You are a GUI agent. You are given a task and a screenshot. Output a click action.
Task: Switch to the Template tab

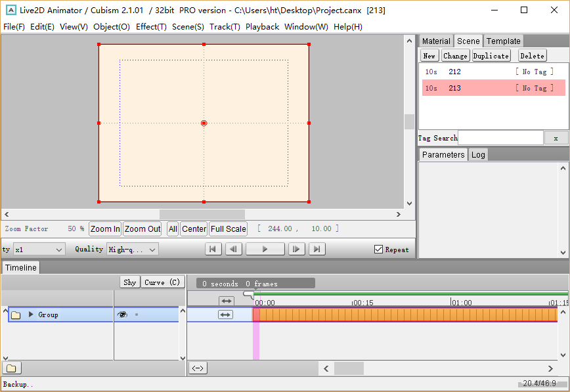tap(504, 41)
